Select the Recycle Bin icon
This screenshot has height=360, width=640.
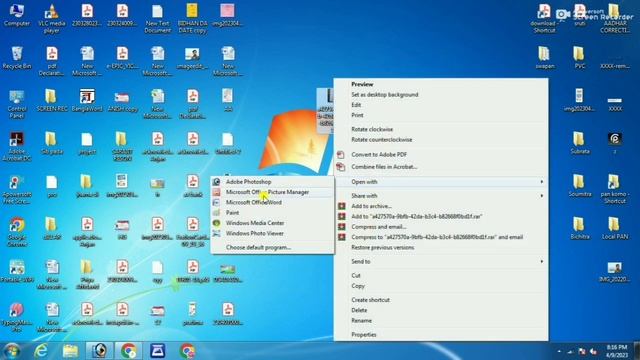16,58
